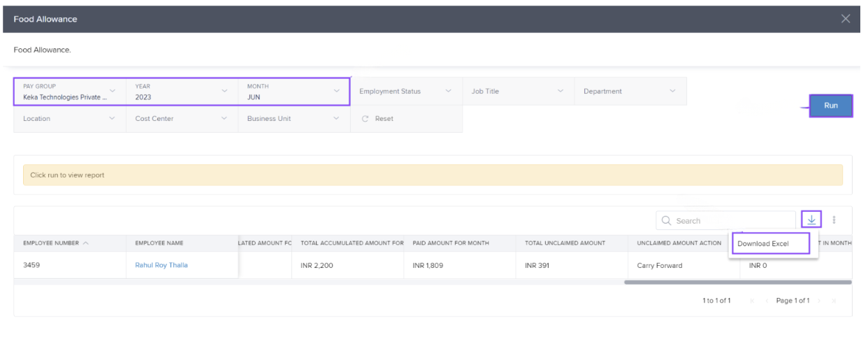Jump to last page in pagination

click(x=833, y=301)
